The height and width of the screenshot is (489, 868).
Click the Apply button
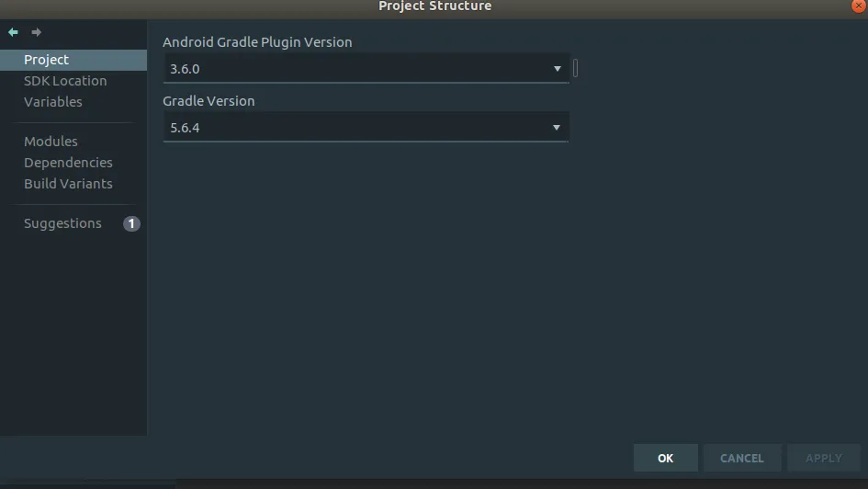[x=823, y=458]
